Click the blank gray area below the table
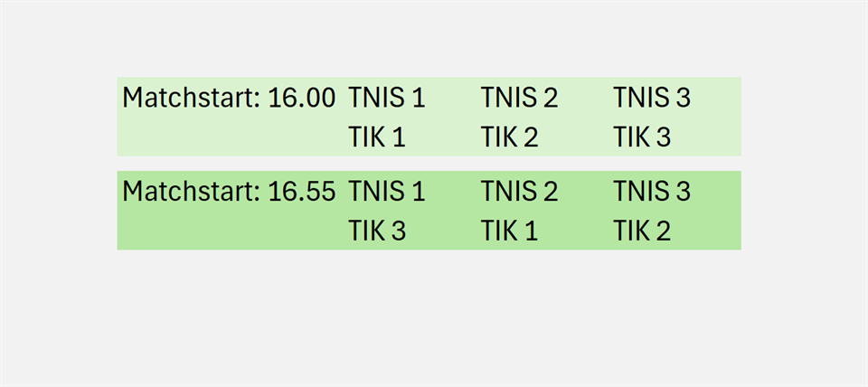 pyautogui.click(x=429, y=316)
